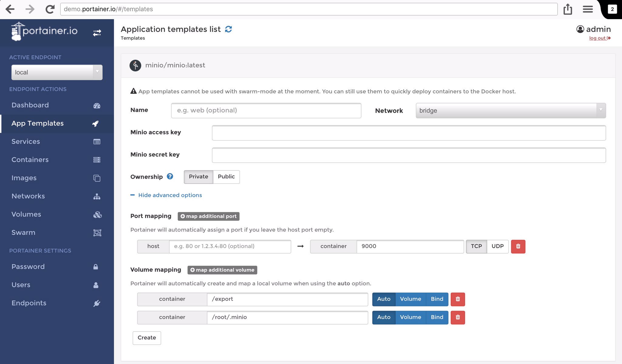Image resolution: width=622 pixels, height=364 pixels.
Task: Select Bind for the /export volume
Action: click(437, 299)
